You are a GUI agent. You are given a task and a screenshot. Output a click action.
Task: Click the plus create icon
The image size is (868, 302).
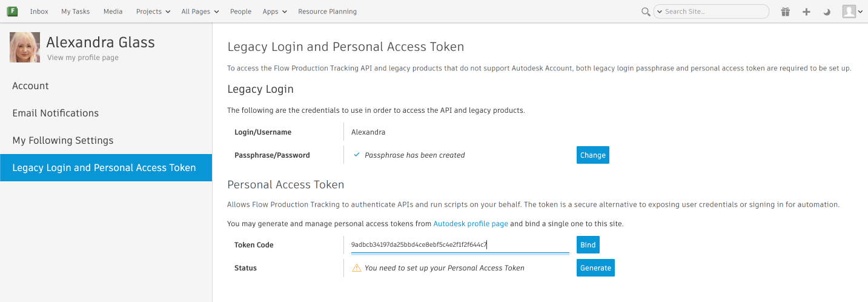(x=806, y=12)
